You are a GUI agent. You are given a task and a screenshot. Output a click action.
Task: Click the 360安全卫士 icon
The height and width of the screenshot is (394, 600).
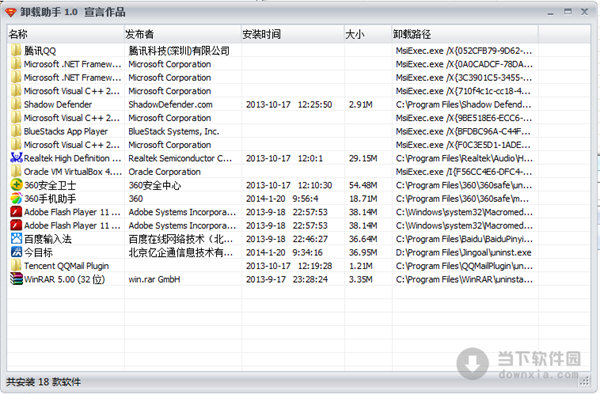coord(16,185)
